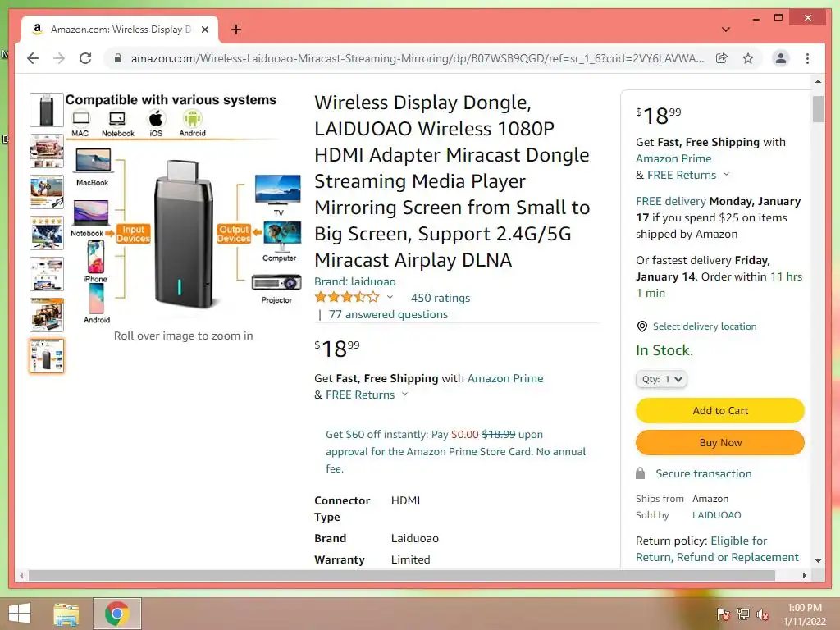Open FREE delivery details link
The width and height of the screenshot is (840, 630).
pos(671,202)
